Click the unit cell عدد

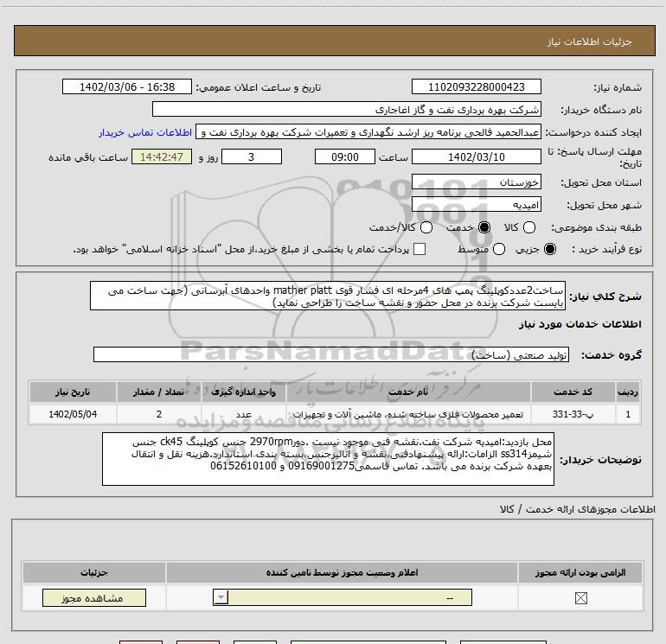244,414
